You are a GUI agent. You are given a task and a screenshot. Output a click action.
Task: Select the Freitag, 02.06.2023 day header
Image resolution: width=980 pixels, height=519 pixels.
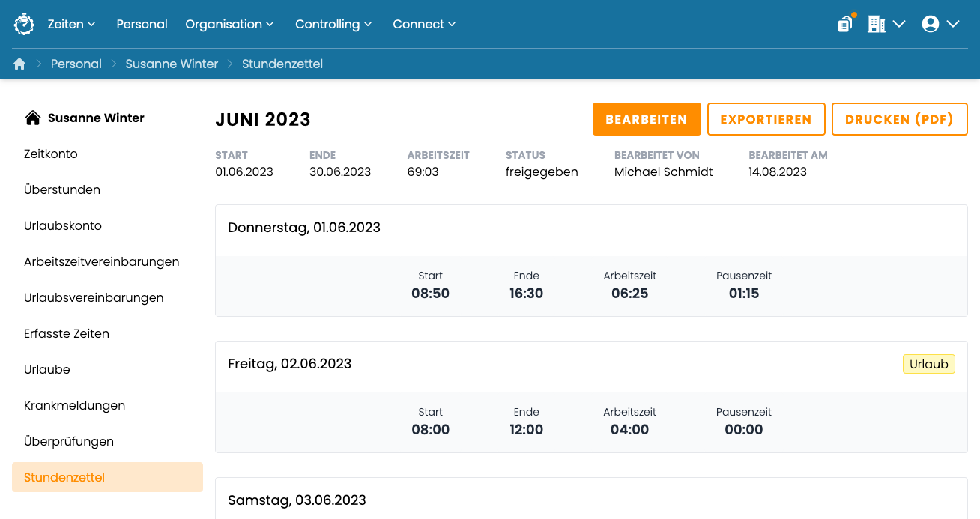coord(290,364)
